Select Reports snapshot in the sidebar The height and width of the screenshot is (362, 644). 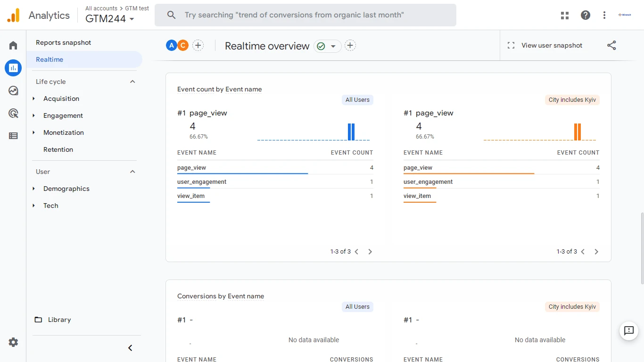(64, 42)
